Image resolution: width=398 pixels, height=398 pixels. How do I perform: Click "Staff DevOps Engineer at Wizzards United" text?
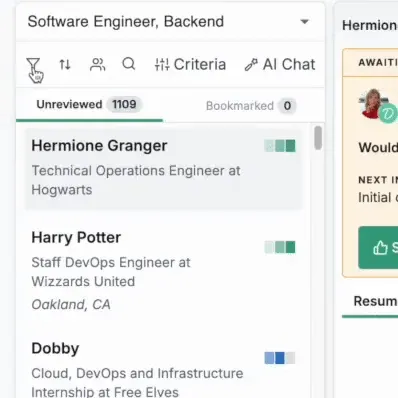pyautogui.click(x=111, y=272)
